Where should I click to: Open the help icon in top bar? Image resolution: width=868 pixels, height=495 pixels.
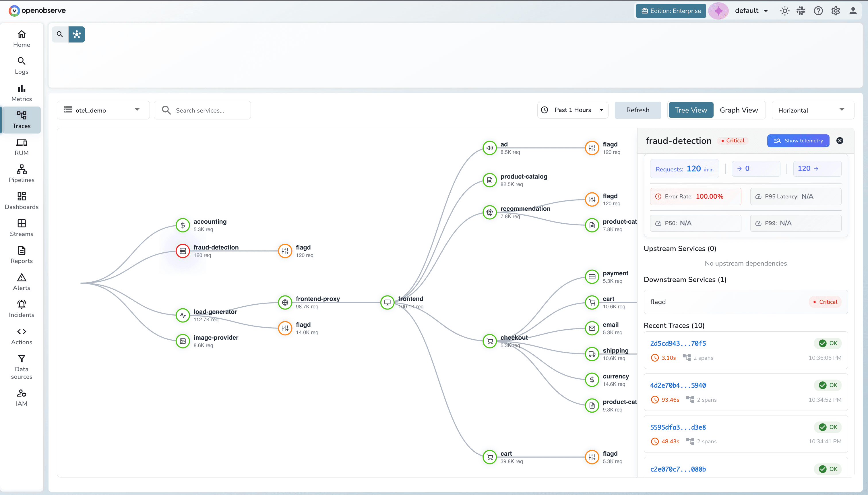[818, 11]
